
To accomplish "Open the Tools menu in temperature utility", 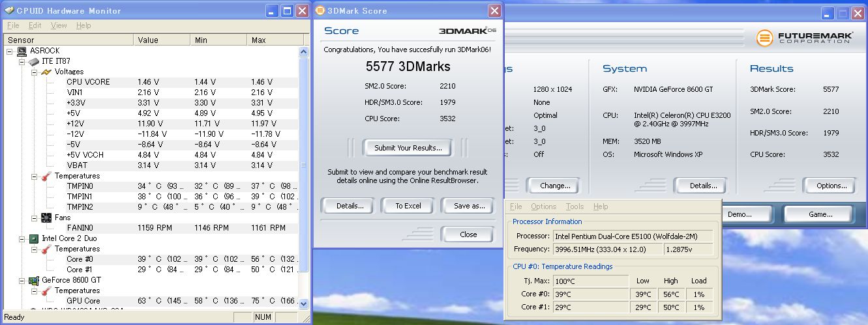I will [575, 206].
